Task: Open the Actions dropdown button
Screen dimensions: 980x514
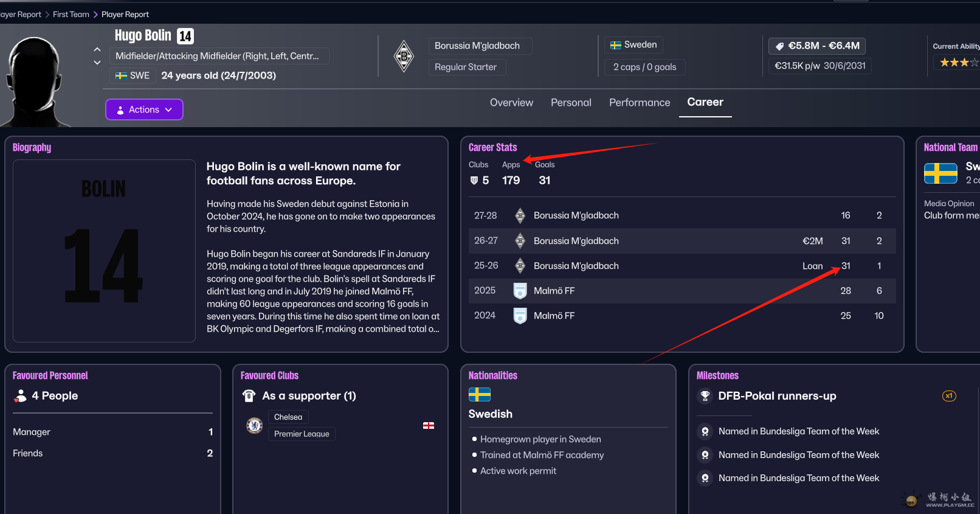Action: pyautogui.click(x=144, y=109)
